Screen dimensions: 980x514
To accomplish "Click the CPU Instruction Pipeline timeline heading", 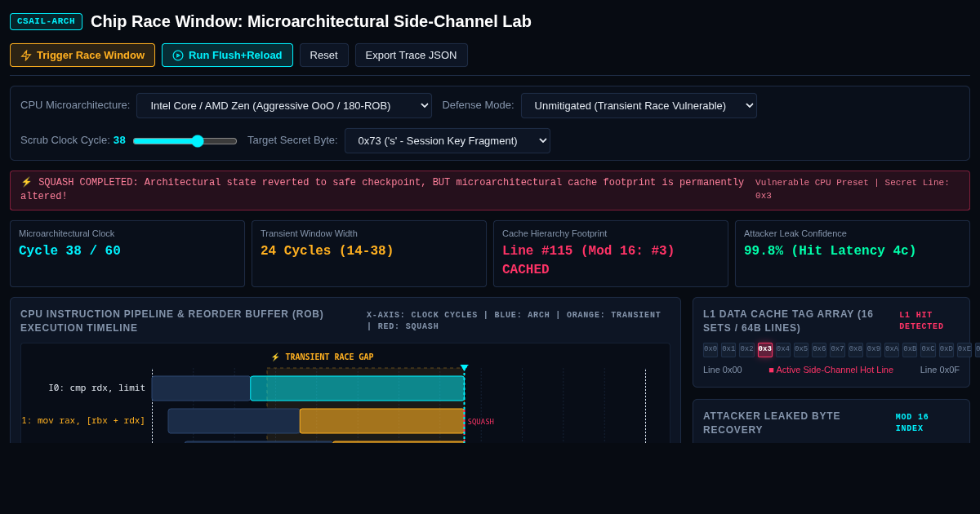I will pyautogui.click(x=172, y=321).
